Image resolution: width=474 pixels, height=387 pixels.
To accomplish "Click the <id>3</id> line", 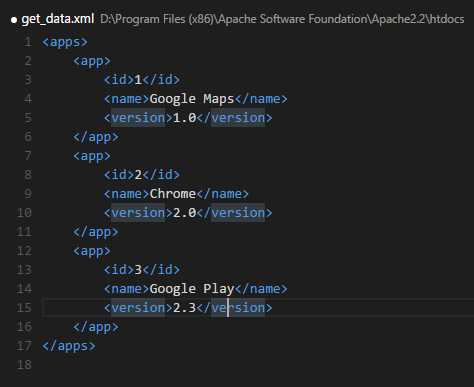I will tap(142, 270).
